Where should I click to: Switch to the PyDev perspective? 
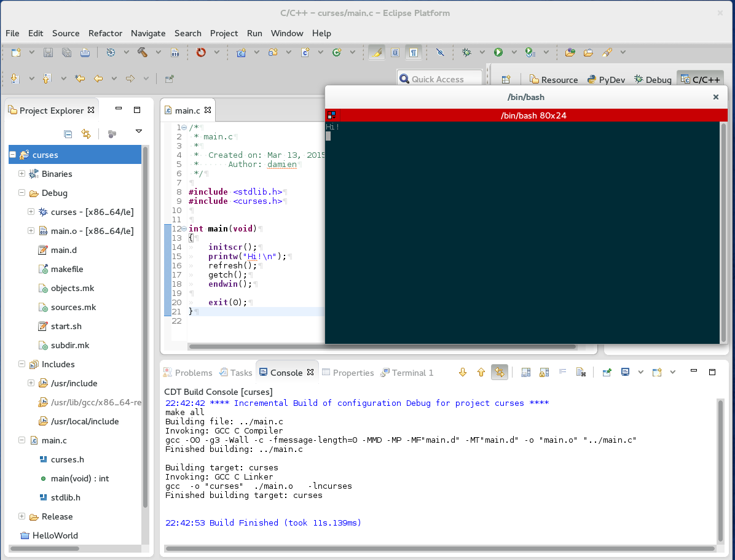point(606,80)
